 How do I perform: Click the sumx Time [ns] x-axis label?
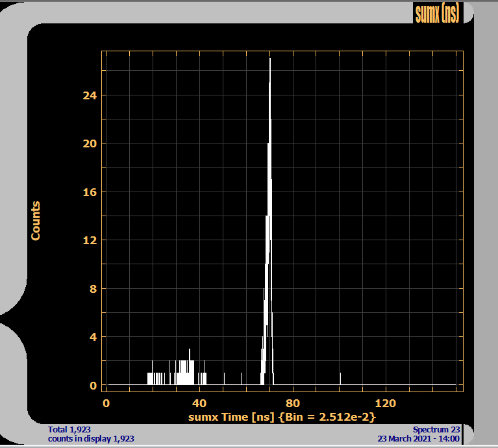click(282, 416)
